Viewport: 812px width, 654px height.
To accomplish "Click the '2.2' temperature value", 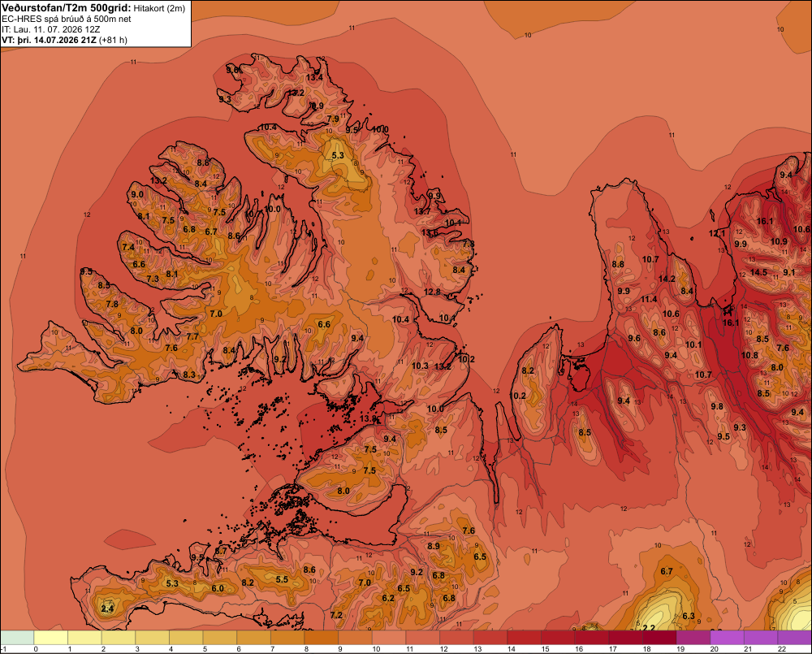I will (x=649, y=627).
